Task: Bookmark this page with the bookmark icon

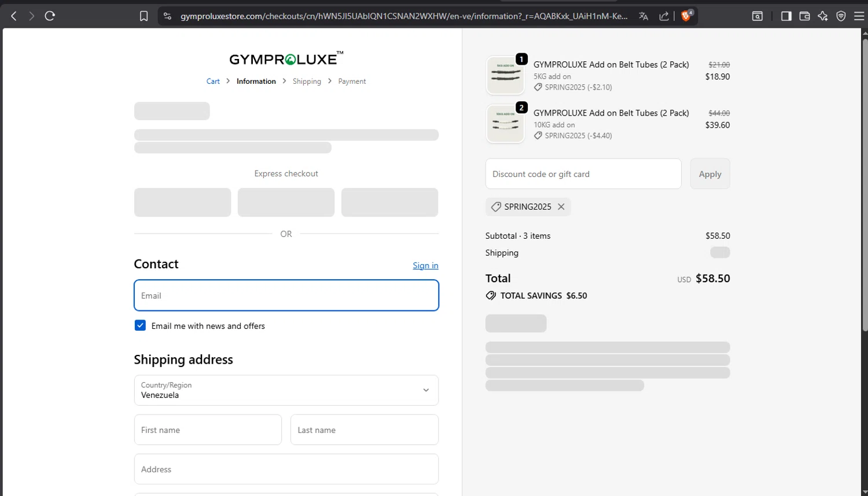Action: point(144,16)
